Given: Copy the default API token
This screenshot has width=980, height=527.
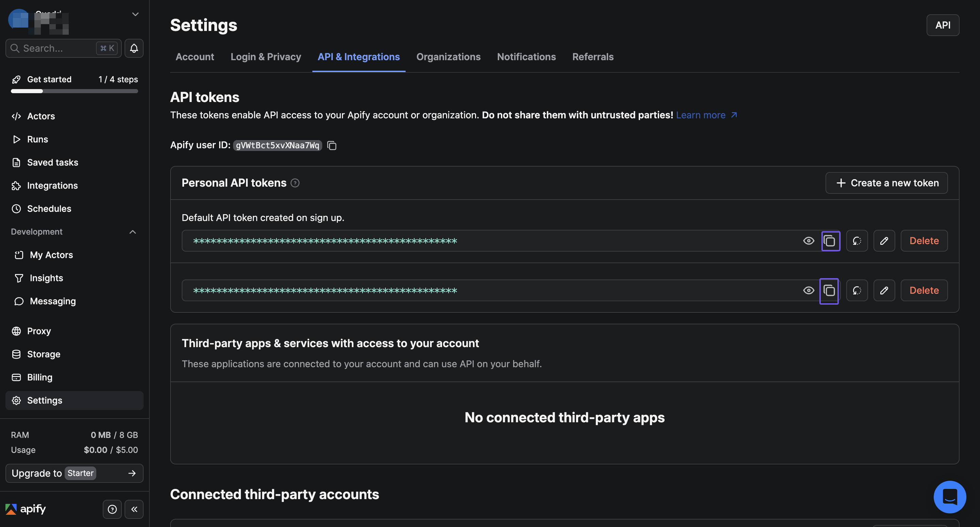Looking at the screenshot, I should click(830, 241).
